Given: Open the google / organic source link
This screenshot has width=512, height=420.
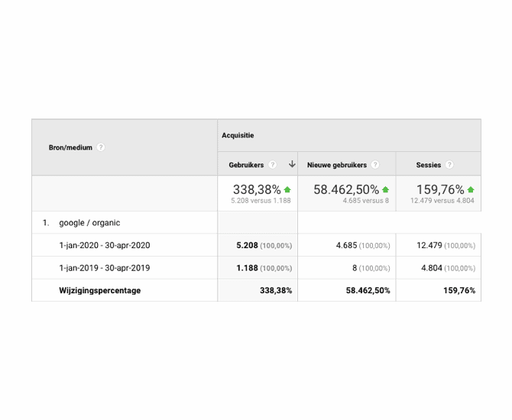Looking at the screenshot, I should [x=89, y=223].
